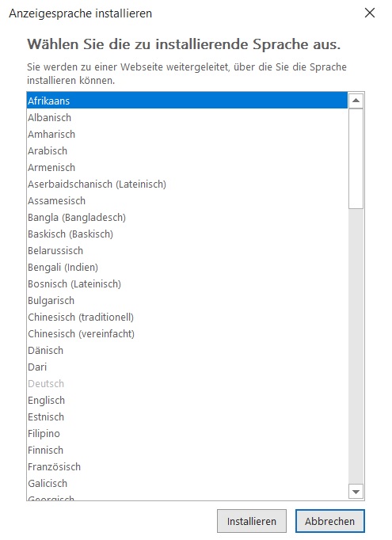The width and height of the screenshot is (392, 540).
Task: Choose Bosnisch (Lateinisch) from the list
Action: pos(187,283)
